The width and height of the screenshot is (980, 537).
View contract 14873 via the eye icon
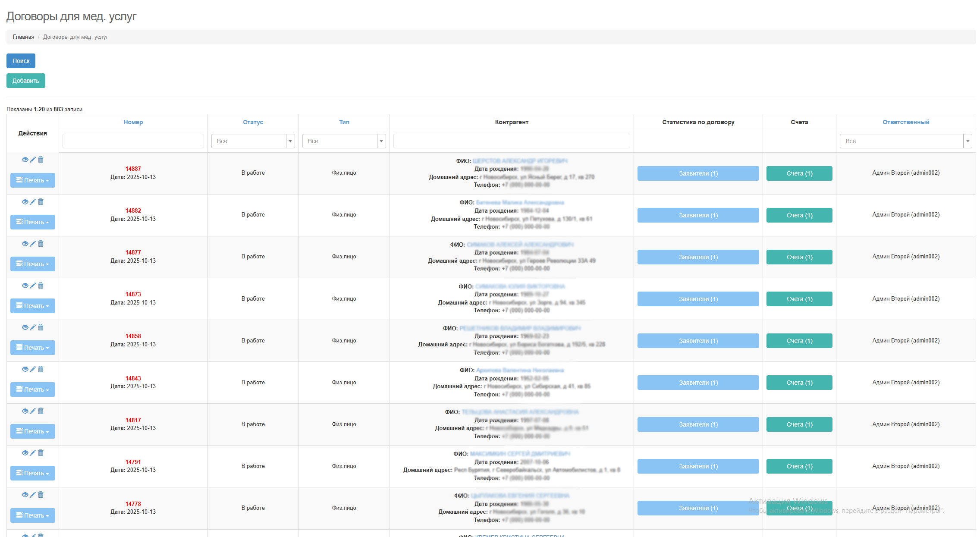click(25, 286)
